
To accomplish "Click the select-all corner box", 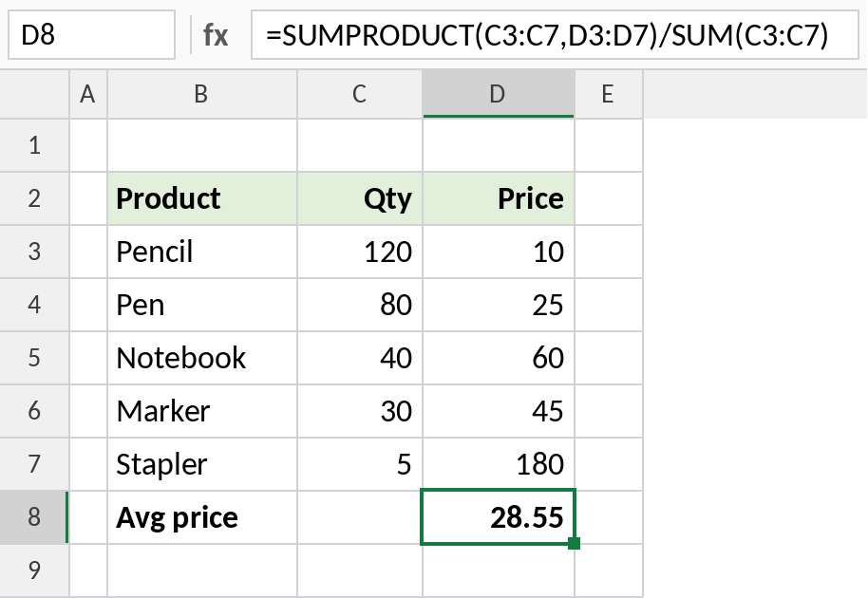I will click(34, 94).
